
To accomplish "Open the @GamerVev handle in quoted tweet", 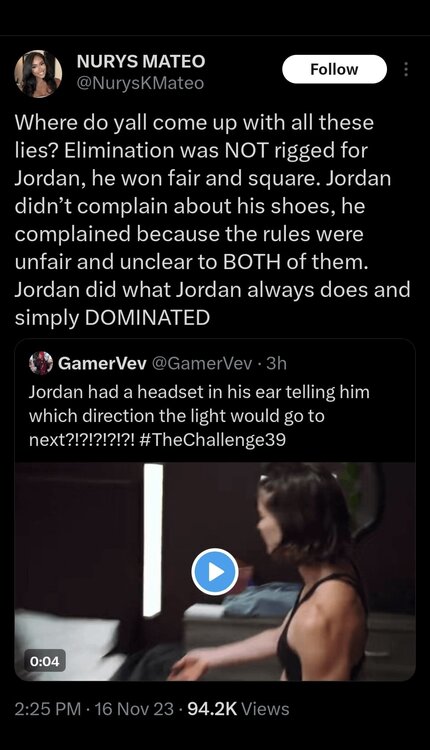I will (x=201, y=364).
